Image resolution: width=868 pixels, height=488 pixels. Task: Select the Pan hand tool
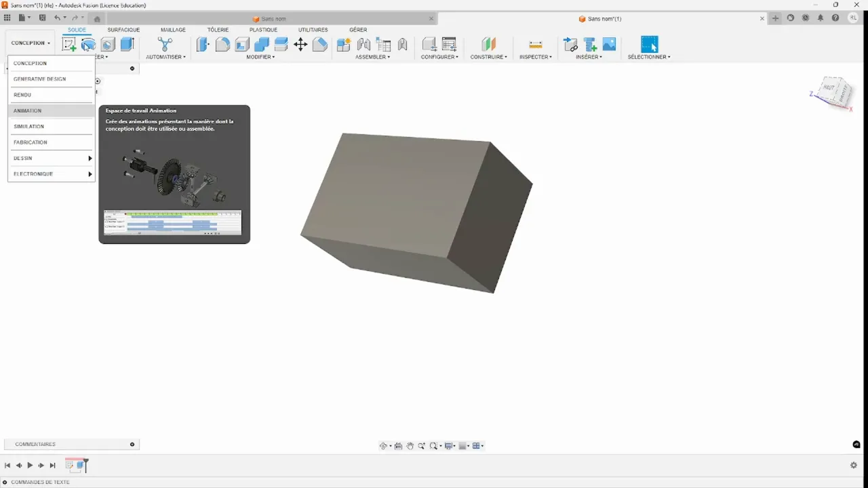pyautogui.click(x=410, y=446)
